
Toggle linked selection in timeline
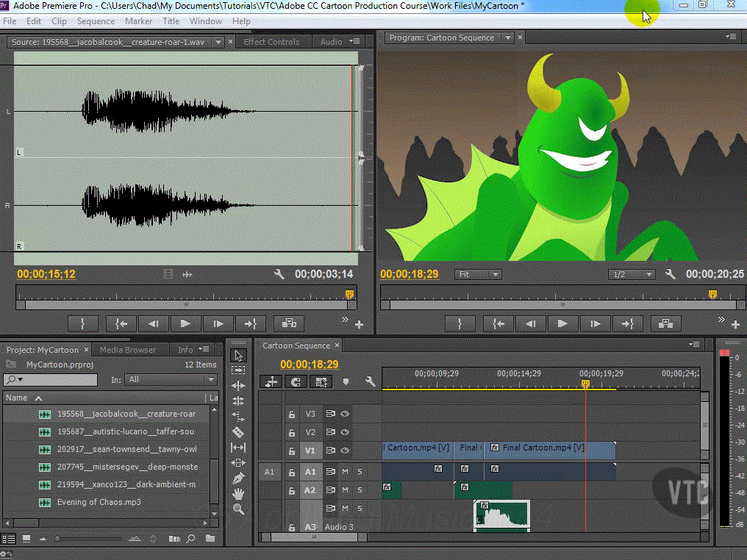point(321,382)
